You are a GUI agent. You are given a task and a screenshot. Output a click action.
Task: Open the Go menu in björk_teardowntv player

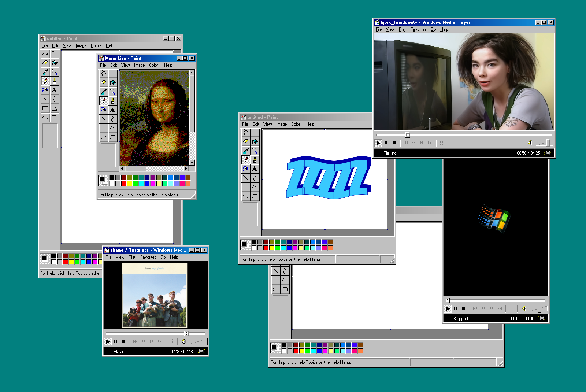[433, 29]
